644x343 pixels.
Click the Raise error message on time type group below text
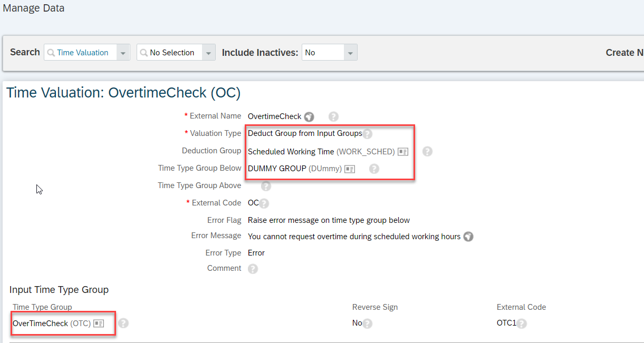click(329, 220)
